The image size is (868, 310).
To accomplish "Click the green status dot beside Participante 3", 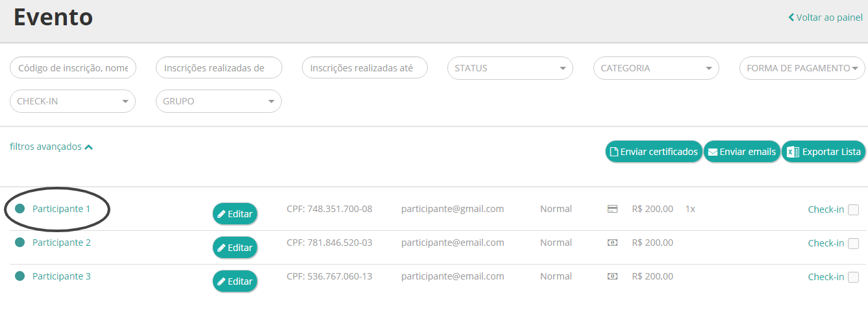I will click(x=19, y=276).
